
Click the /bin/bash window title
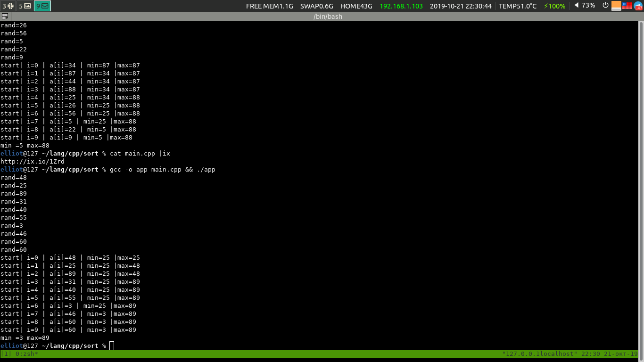coord(328,16)
